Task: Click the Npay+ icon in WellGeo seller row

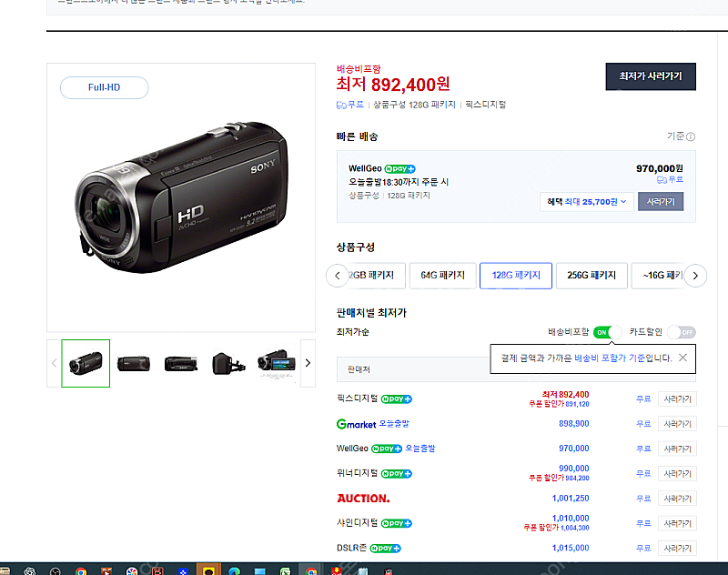Action: (387, 449)
